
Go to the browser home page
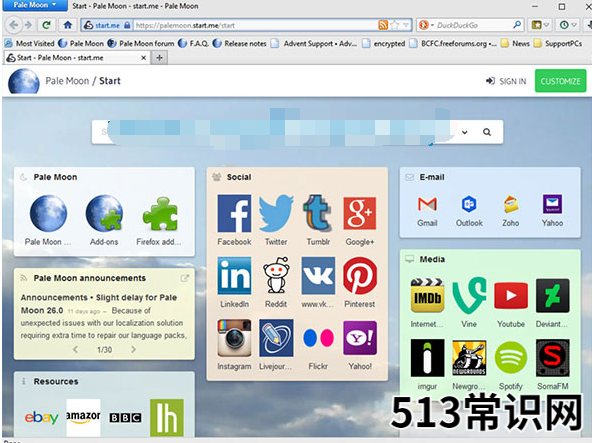[68, 25]
